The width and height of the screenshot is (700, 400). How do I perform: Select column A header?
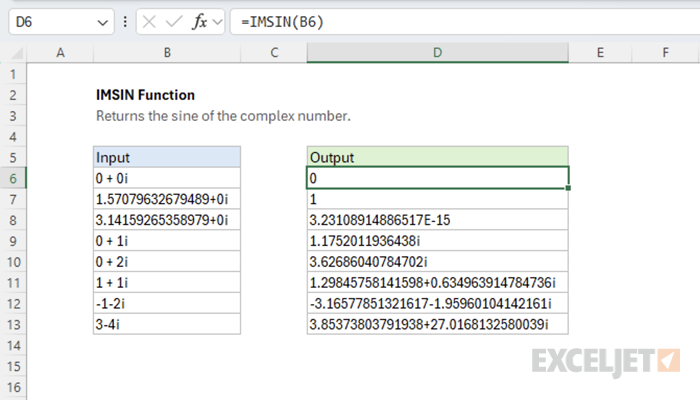point(60,53)
